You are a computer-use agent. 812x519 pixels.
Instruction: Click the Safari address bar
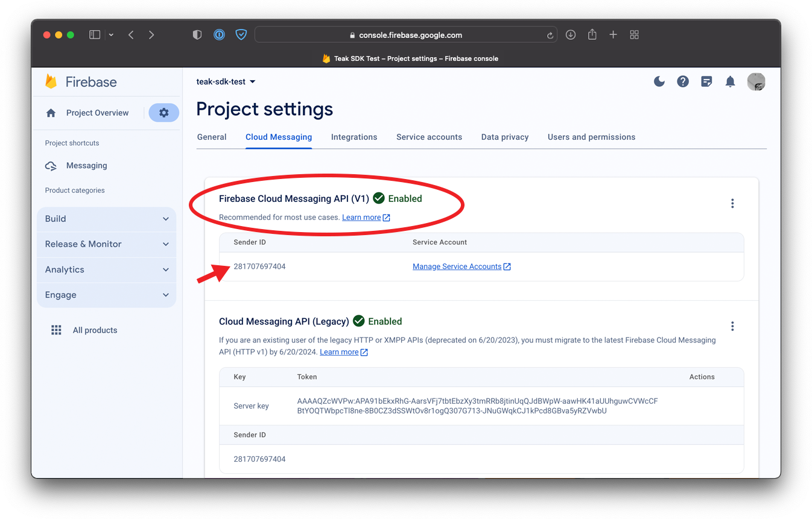(x=406, y=35)
